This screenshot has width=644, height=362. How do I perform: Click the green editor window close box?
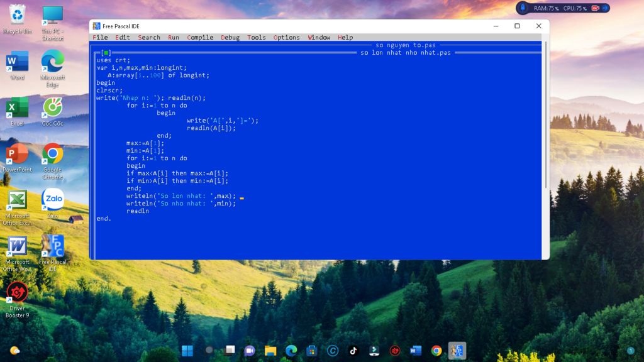click(x=106, y=53)
